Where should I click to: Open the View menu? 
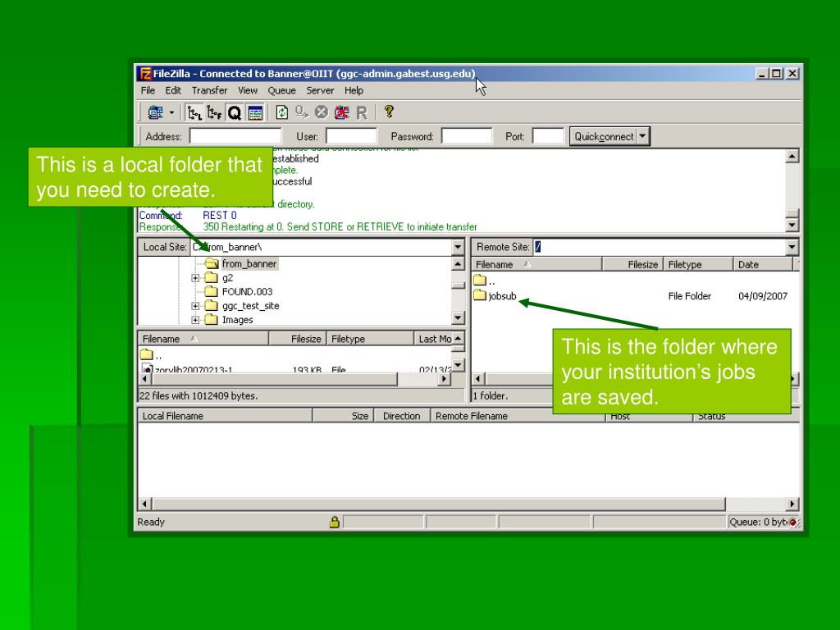(x=248, y=90)
